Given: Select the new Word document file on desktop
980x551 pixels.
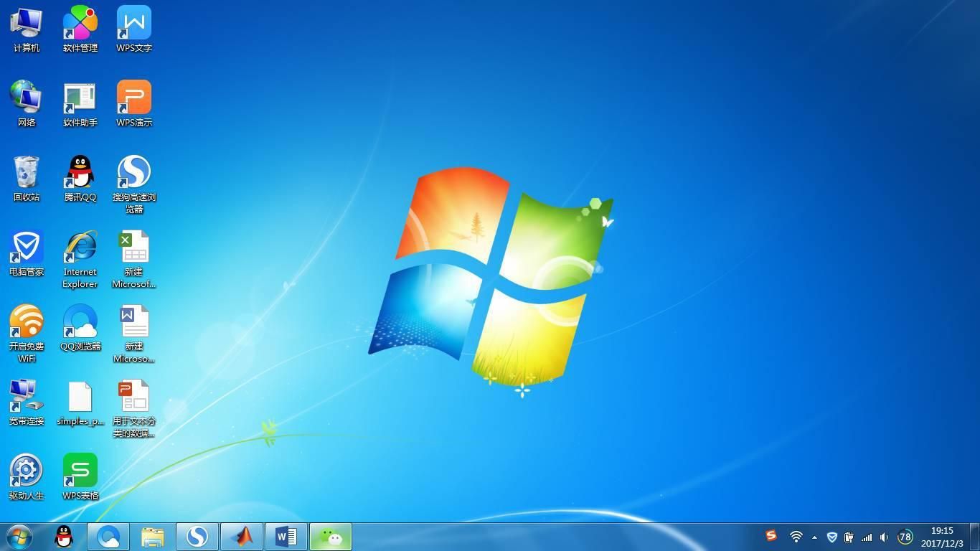Looking at the screenshot, I should click(134, 334).
